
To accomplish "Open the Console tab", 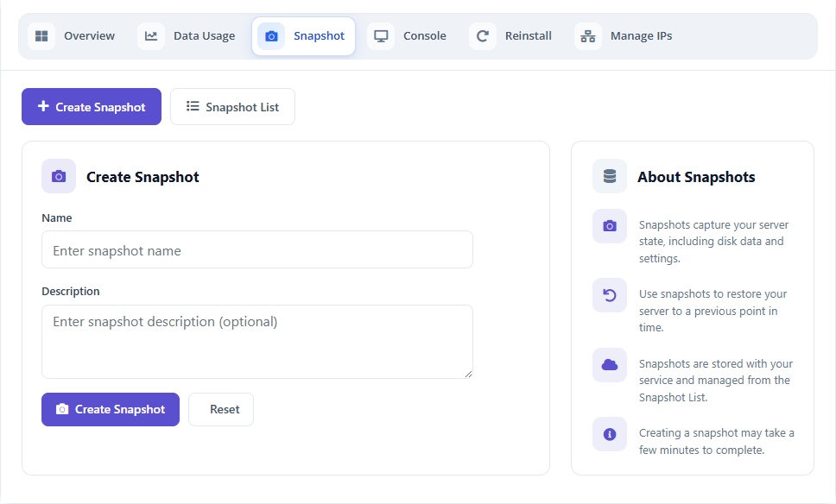I will pyautogui.click(x=407, y=35).
